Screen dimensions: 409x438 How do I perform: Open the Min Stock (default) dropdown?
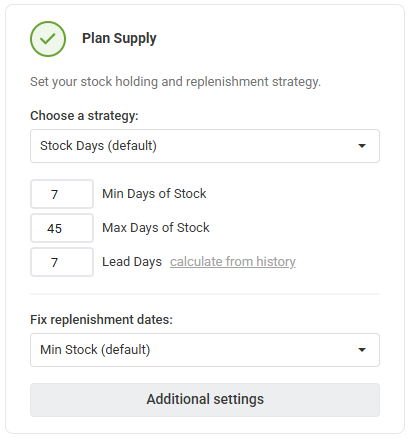205,350
